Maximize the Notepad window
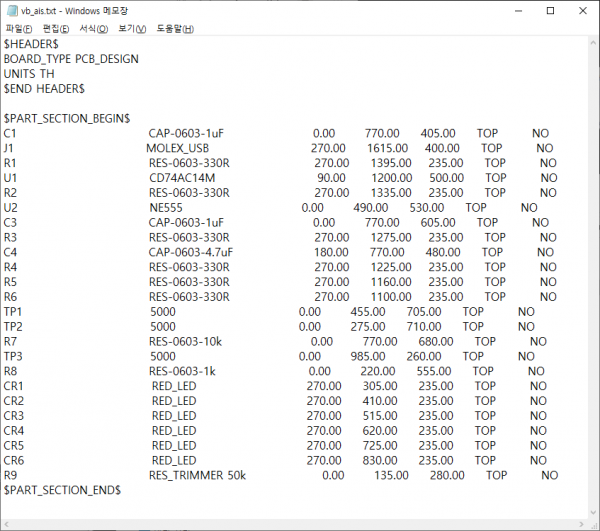600x531 pixels. coord(548,10)
